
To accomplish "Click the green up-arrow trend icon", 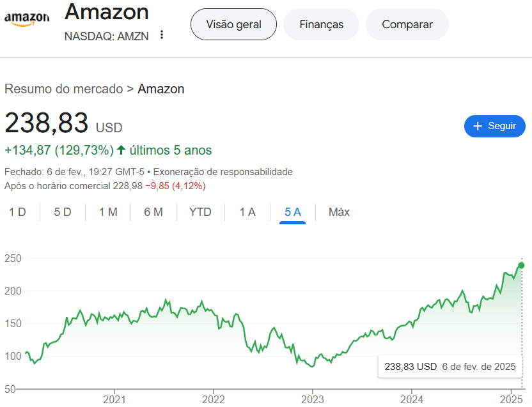I will coord(121,150).
